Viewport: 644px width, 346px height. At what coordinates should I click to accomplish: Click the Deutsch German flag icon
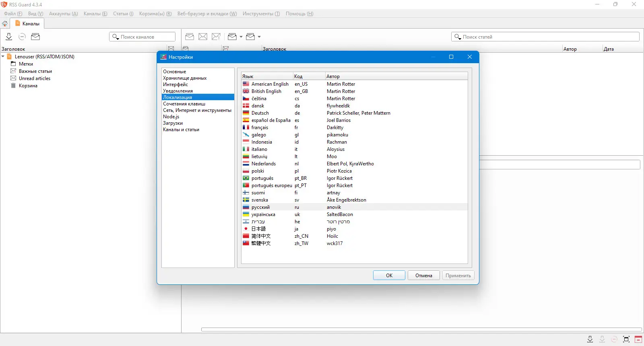246,113
